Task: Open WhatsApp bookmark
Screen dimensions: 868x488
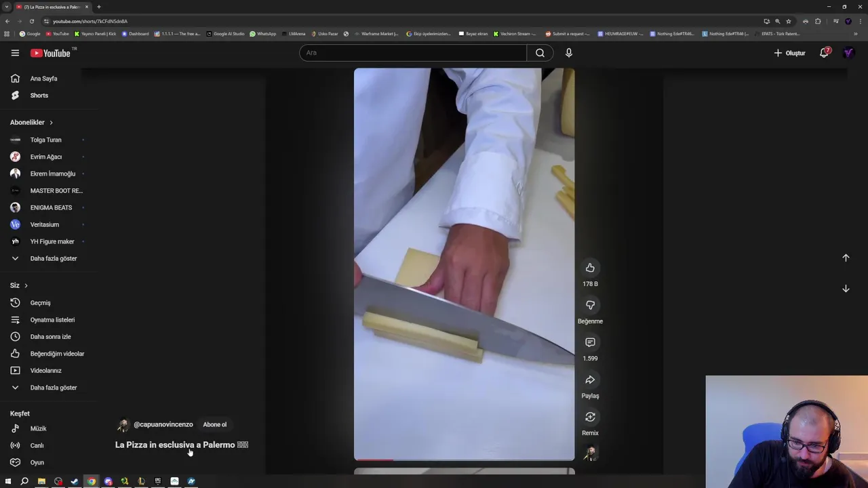Action: coord(263,33)
